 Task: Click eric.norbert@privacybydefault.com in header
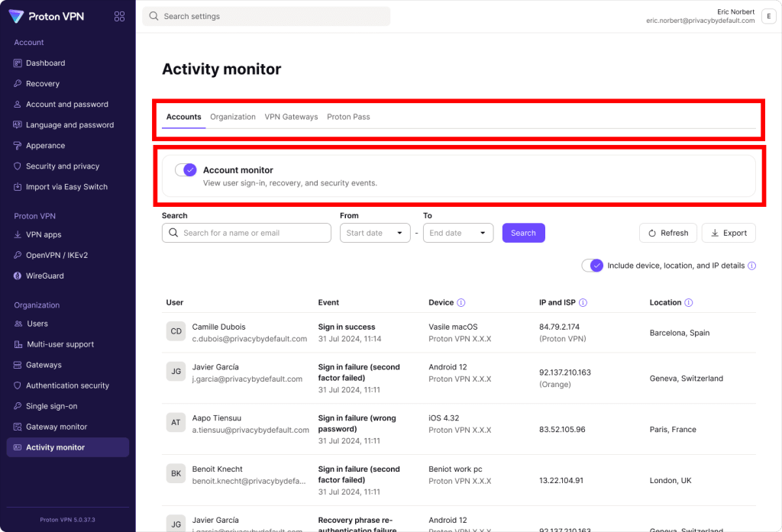pos(700,21)
